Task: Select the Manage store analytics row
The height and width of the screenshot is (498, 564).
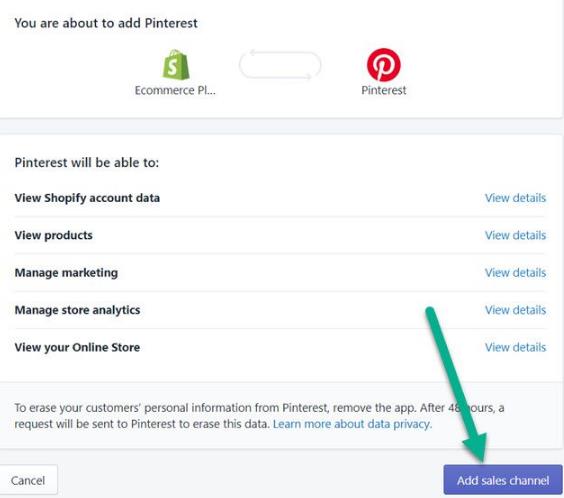Action: (280, 310)
